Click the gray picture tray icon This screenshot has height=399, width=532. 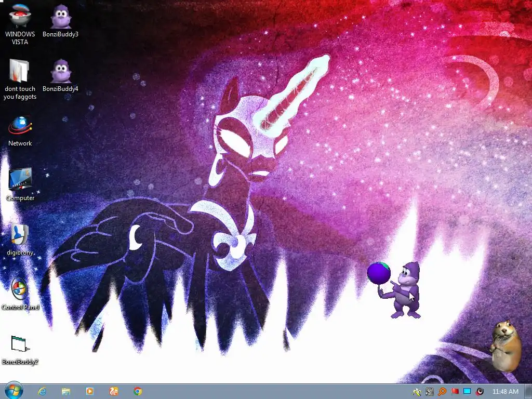pos(430,392)
